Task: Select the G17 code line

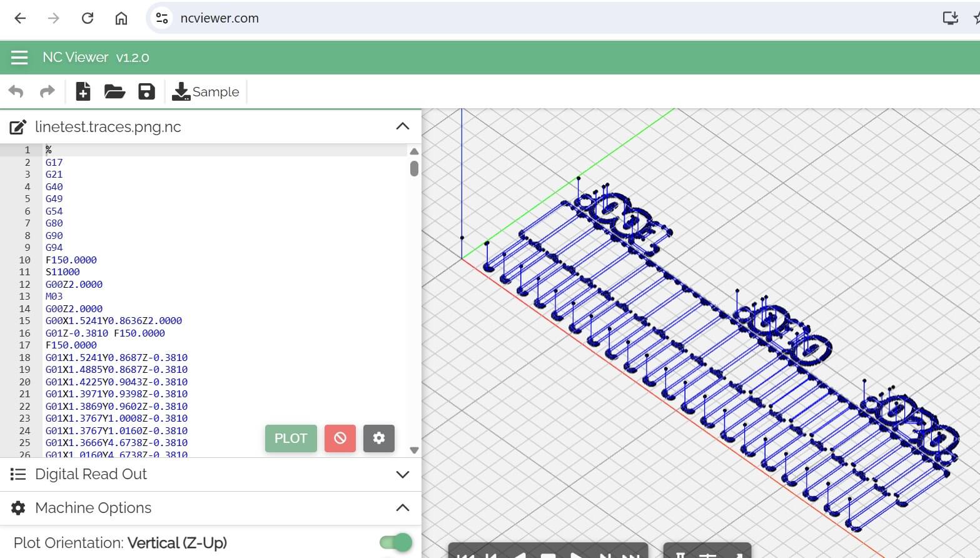Action: pos(54,163)
